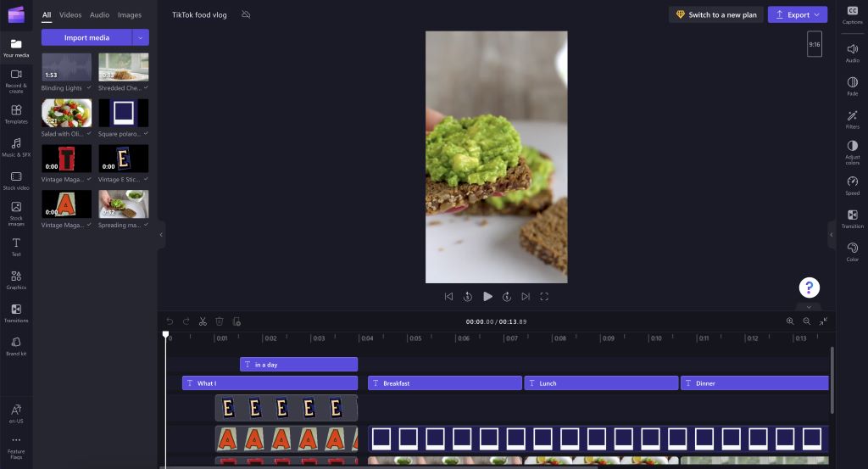Select the Blinding Lights audio thumbnail
868x469 pixels.
[x=66, y=67]
